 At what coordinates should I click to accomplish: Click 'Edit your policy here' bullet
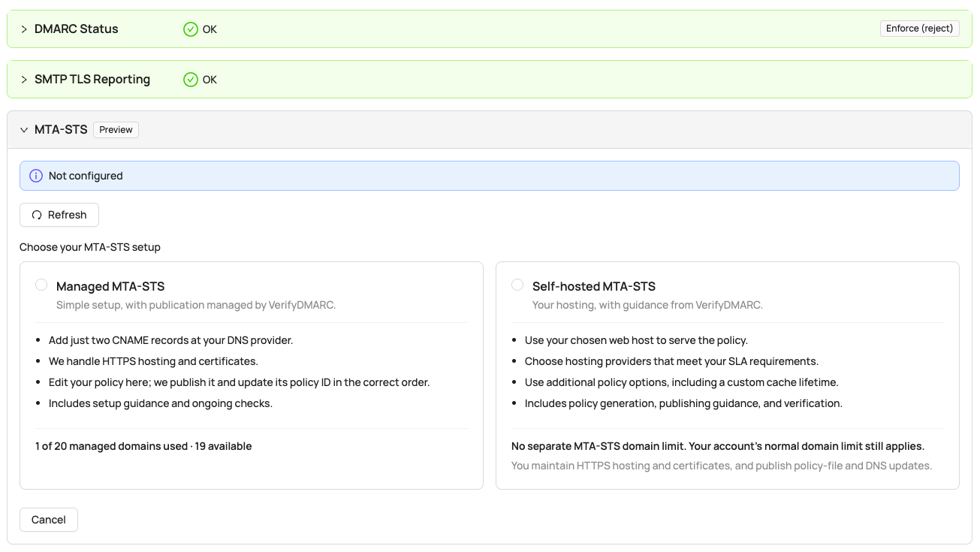point(240,382)
